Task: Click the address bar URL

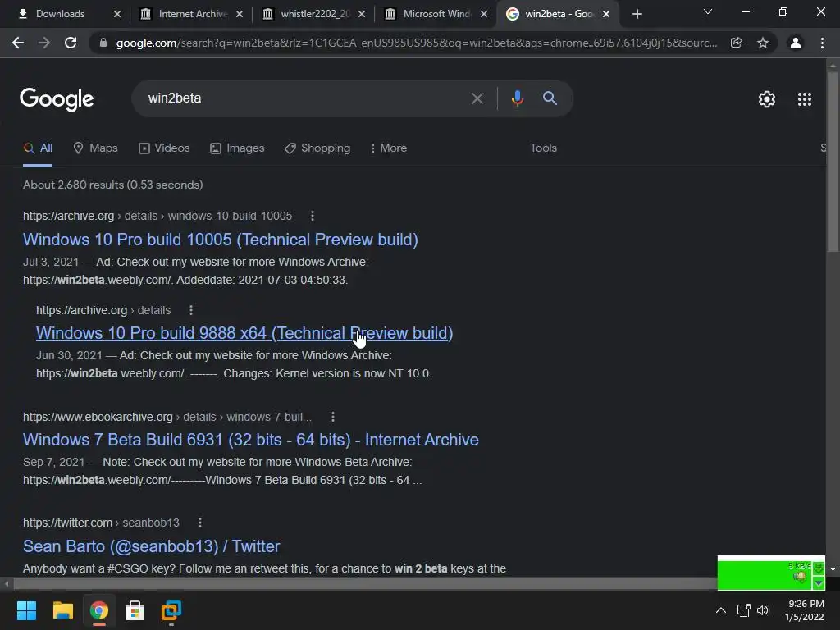Action: (416, 43)
